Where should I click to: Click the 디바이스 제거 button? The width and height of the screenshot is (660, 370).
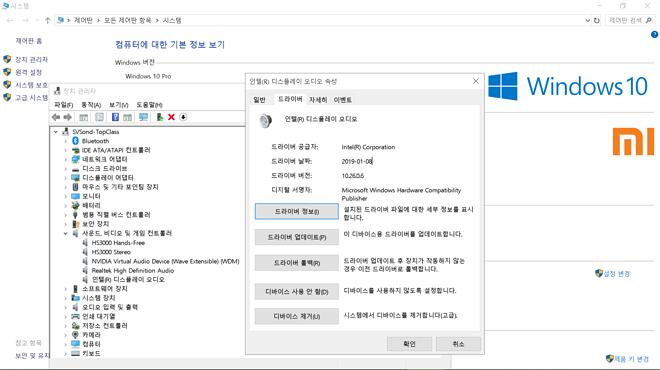click(x=296, y=316)
